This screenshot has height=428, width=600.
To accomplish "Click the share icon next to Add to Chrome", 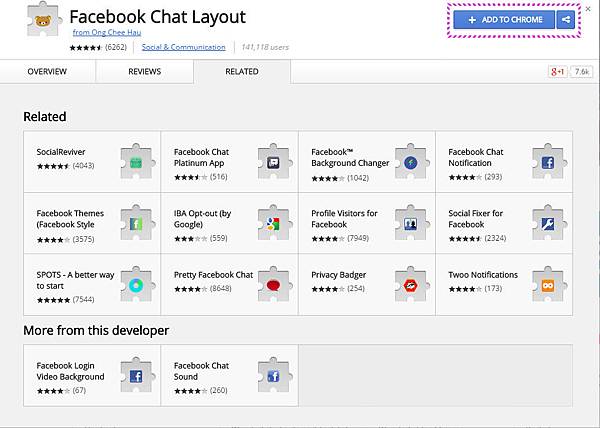I will 566,20.
